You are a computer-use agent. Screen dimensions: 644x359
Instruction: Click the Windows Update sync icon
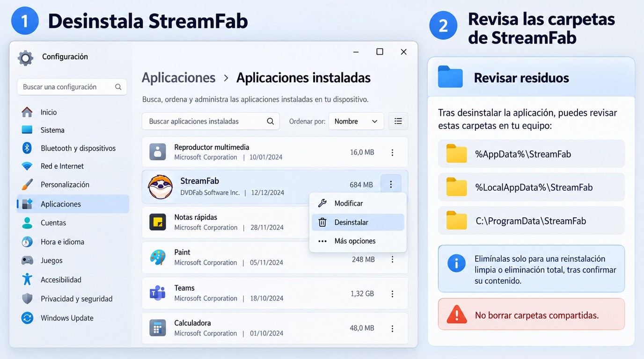pos(27,318)
